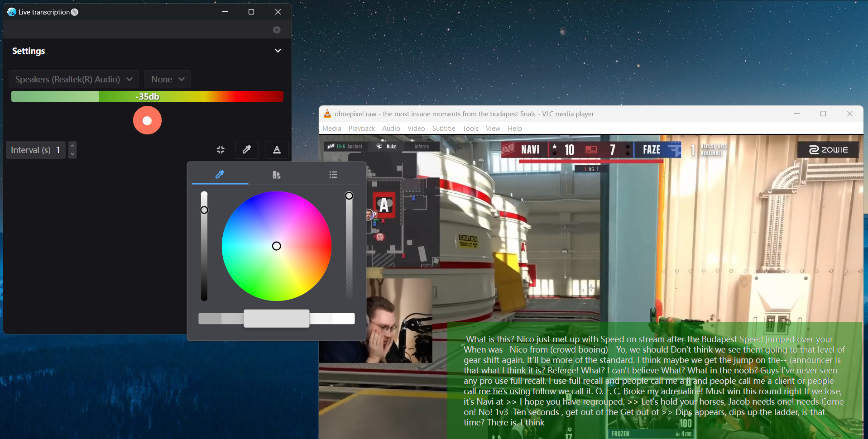This screenshot has height=439, width=868.
Task: Open the gear settings icon in Live transcription
Action: [x=277, y=30]
